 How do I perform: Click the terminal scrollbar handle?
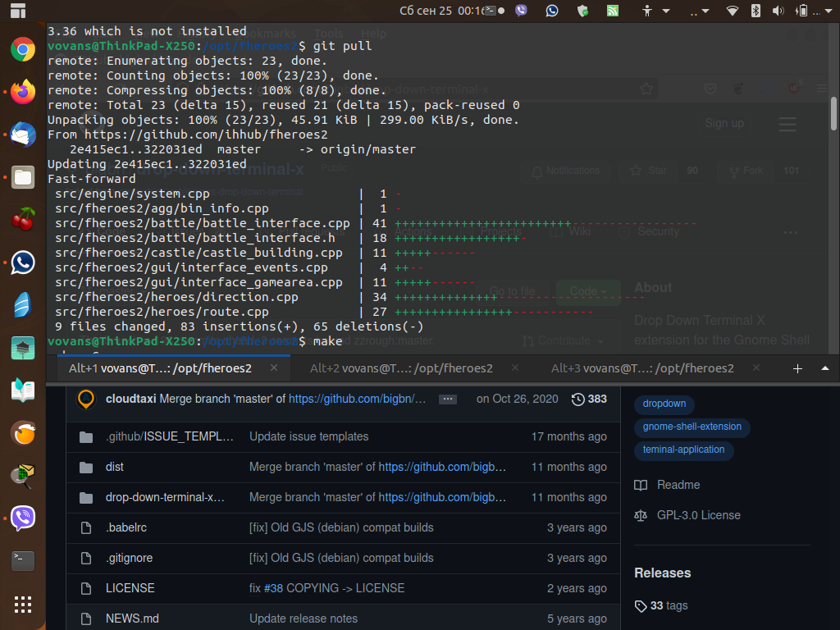point(833,113)
